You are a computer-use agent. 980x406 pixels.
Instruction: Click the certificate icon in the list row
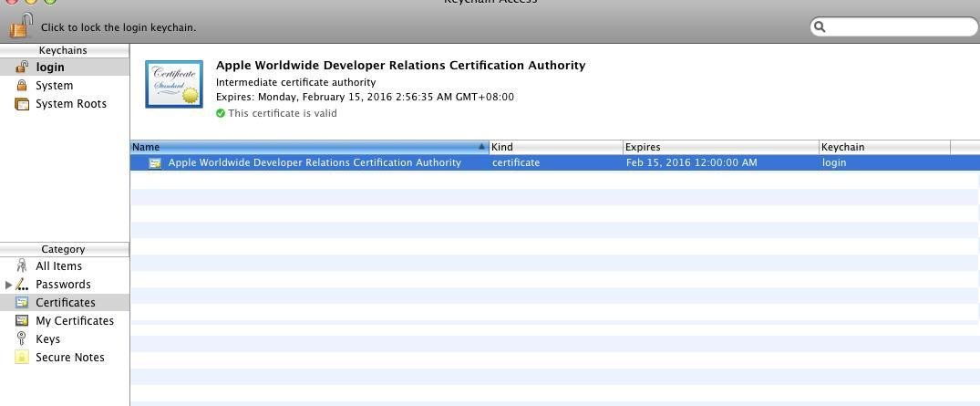click(155, 163)
